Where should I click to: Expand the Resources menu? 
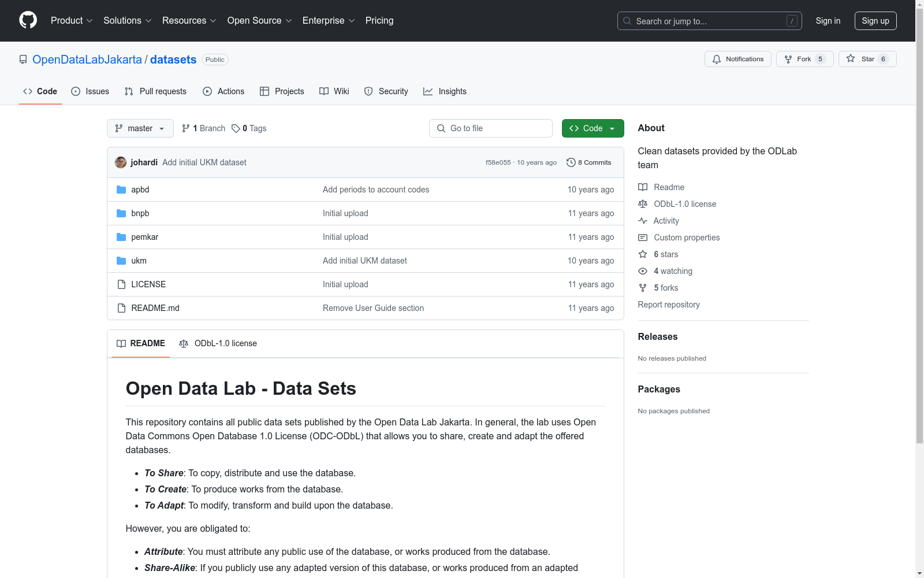189,21
